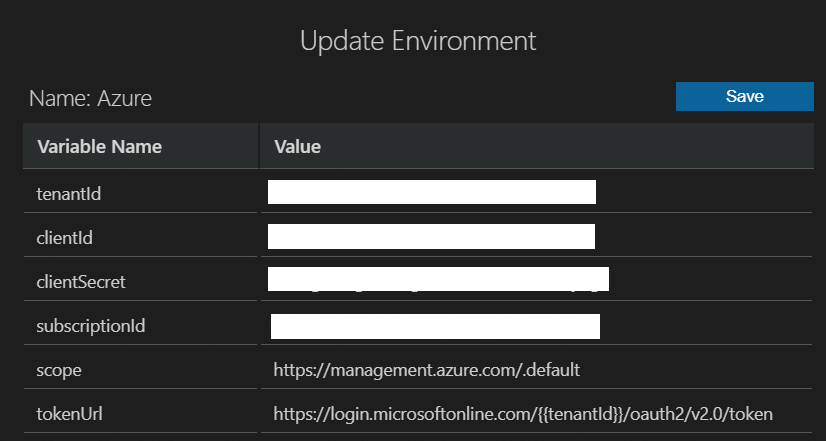Click the Value column header
The width and height of the screenshot is (826, 441).
click(297, 147)
